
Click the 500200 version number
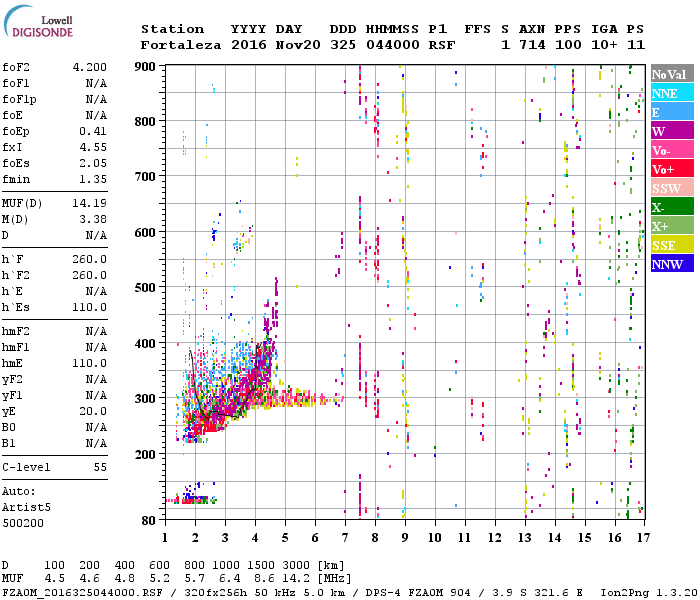coord(23,523)
